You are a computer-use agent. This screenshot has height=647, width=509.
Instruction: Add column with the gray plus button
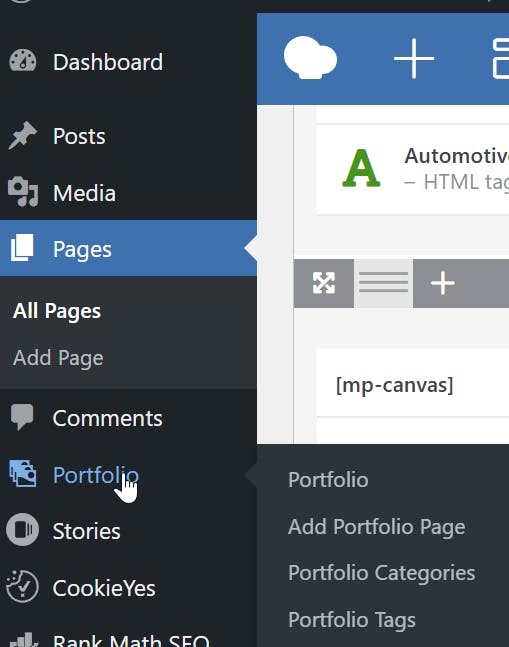[443, 283]
